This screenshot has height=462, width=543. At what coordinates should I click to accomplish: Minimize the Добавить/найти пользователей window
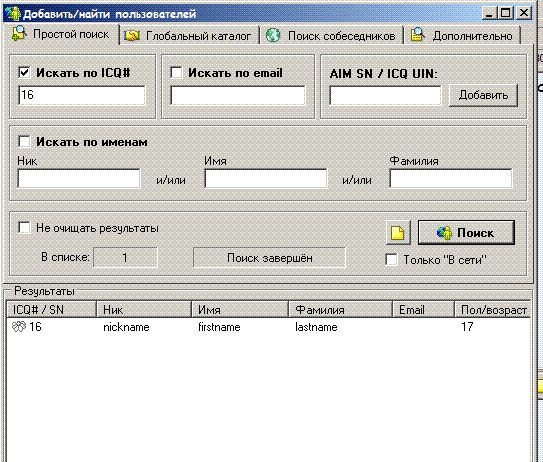[489, 14]
